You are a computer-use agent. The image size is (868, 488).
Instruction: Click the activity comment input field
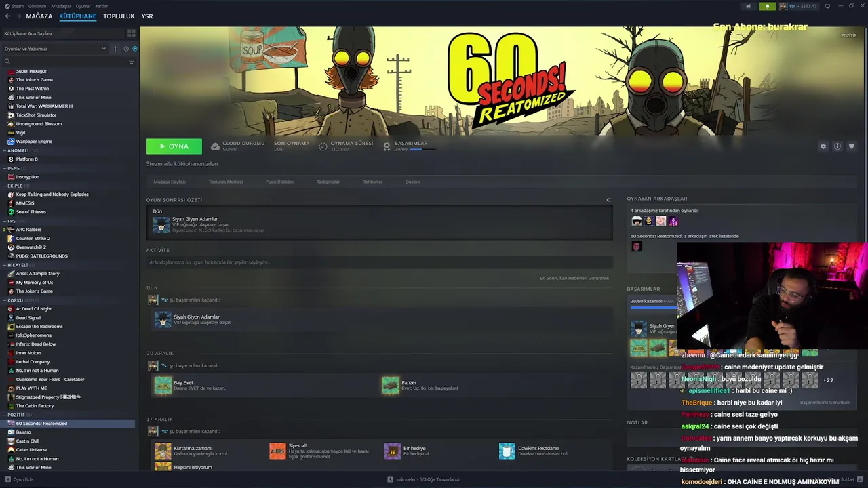click(379, 262)
